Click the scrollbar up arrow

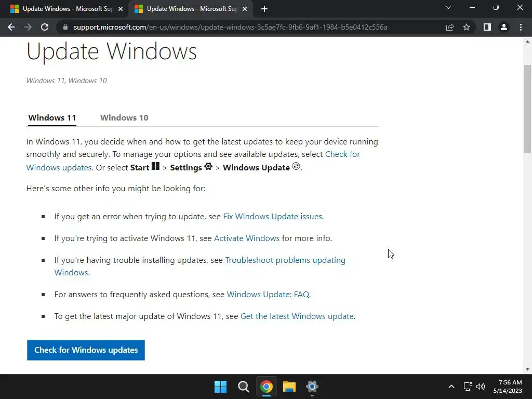coord(527,42)
